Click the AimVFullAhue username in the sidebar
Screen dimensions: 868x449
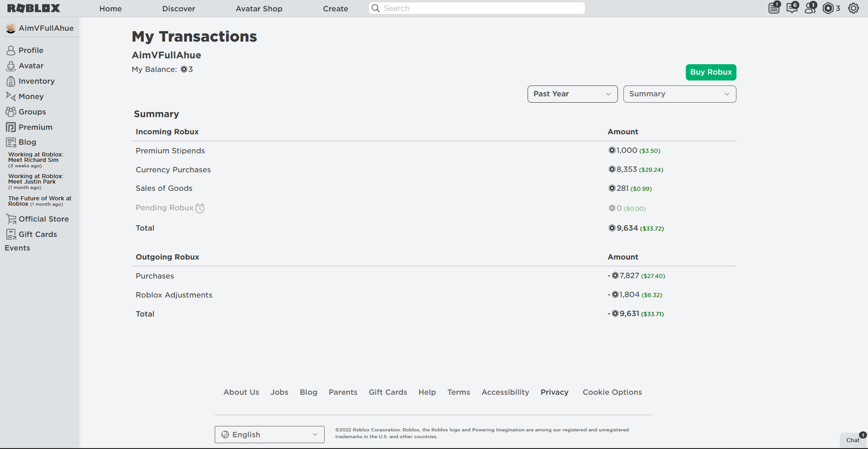click(46, 28)
